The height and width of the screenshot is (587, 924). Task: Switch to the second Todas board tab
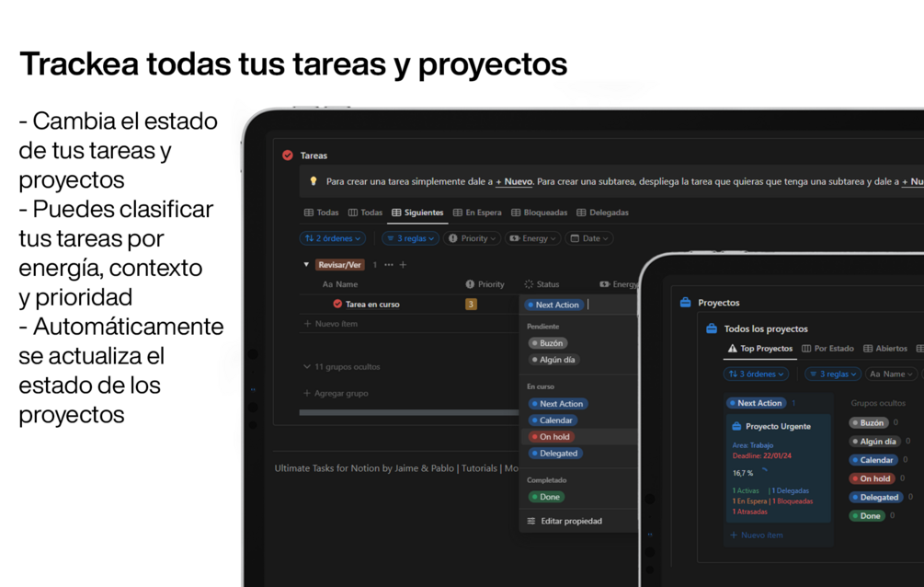point(365,213)
